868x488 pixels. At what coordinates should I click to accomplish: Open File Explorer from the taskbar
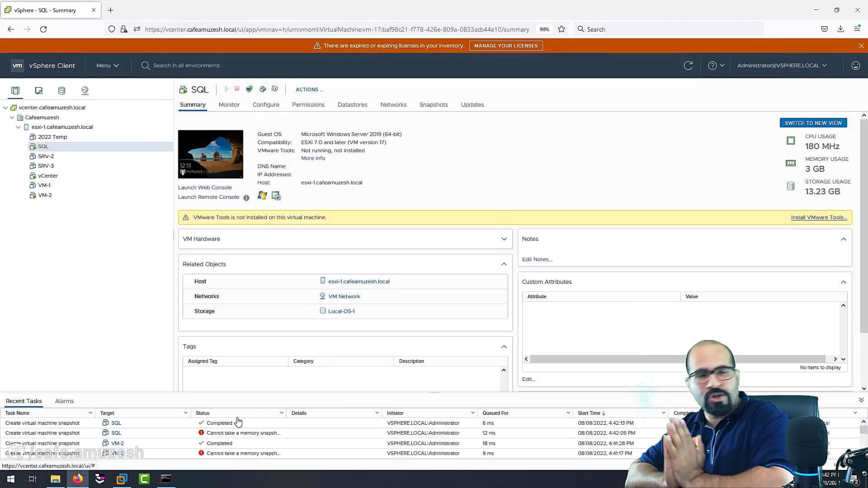coord(55,479)
